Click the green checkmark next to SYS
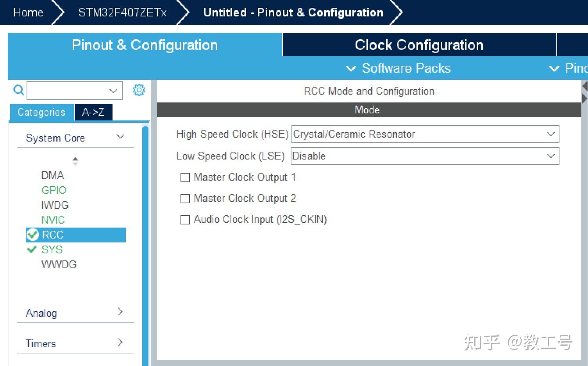The width and height of the screenshot is (588, 366). tap(32, 249)
